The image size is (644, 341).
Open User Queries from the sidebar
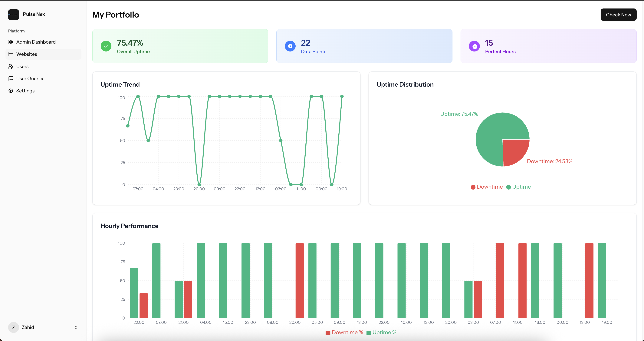tap(30, 78)
